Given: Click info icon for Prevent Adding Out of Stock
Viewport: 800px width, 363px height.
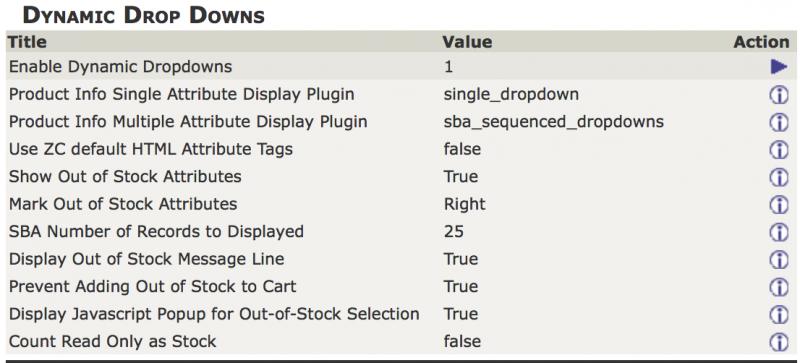Looking at the screenshot, I should pos(779,287).
